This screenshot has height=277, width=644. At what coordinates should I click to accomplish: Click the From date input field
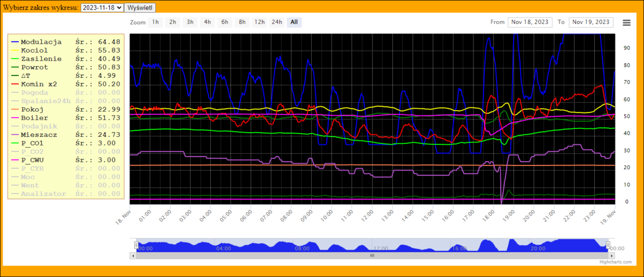coord(530,22)
